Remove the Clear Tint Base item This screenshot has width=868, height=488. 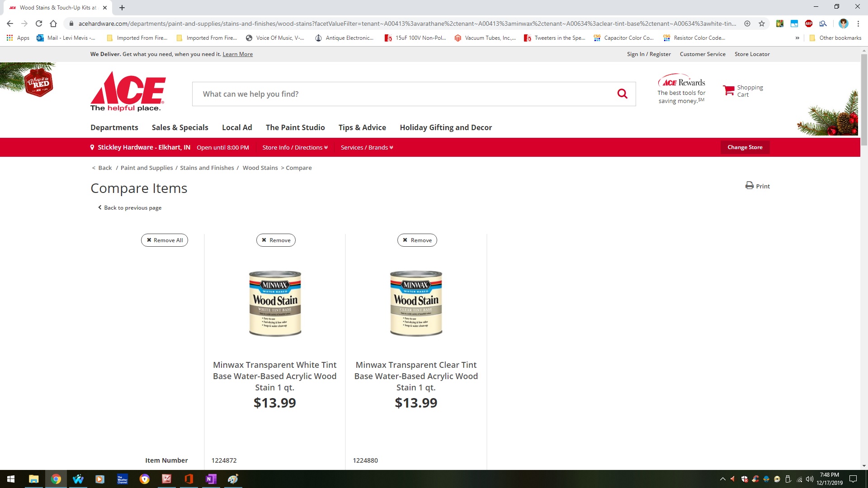[417, 240]
